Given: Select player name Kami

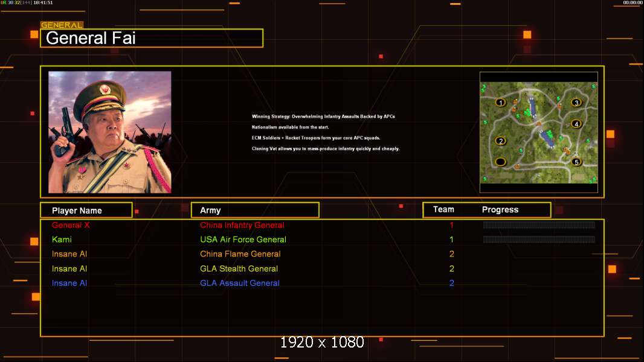Looking at the screenshot, I should [62, 240].
